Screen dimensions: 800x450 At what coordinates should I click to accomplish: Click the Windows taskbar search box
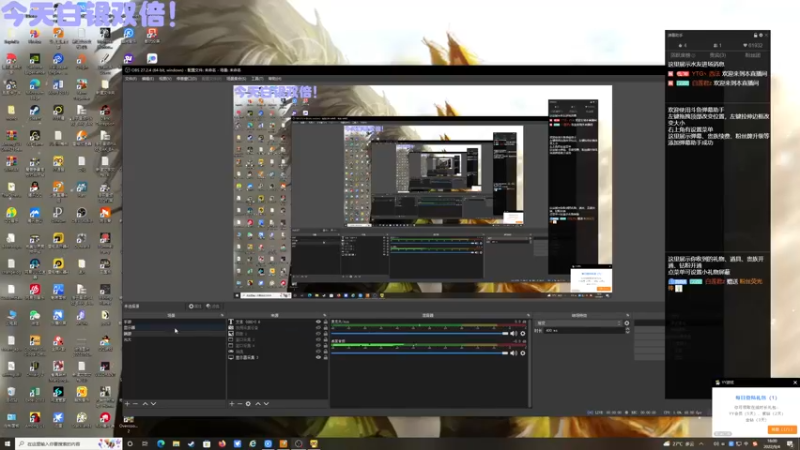68,444
